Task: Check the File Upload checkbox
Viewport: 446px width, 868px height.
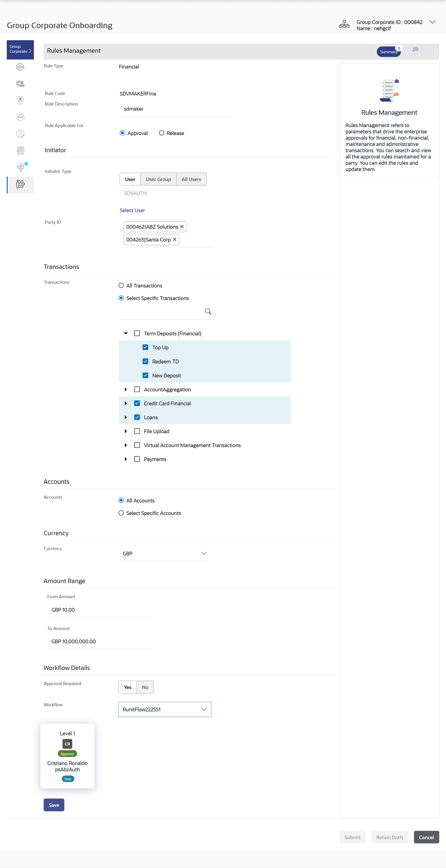Action: pyautogui.click(x=137, y=431)
